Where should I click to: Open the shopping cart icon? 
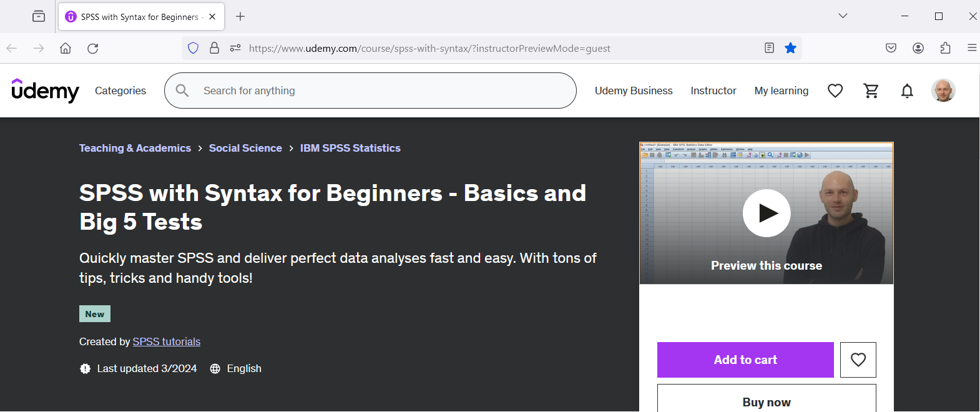(871, 91)
